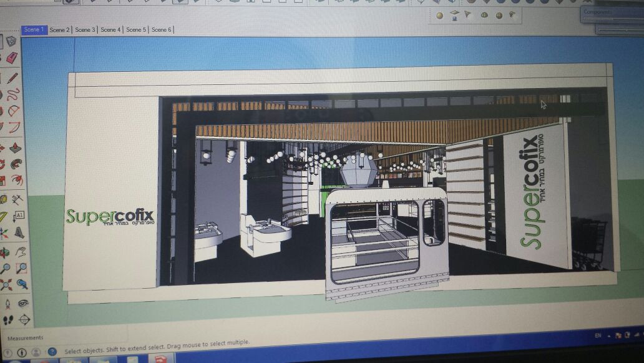The width and height of the screenshot is (644, 363).
Task: Click the plane-with-person icon in floating toolbar
Action: [454, 15]
